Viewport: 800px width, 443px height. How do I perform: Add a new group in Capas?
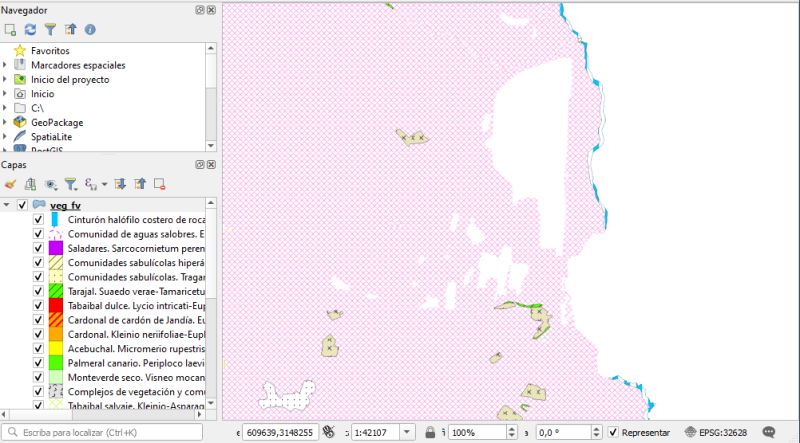click(30, 184)
